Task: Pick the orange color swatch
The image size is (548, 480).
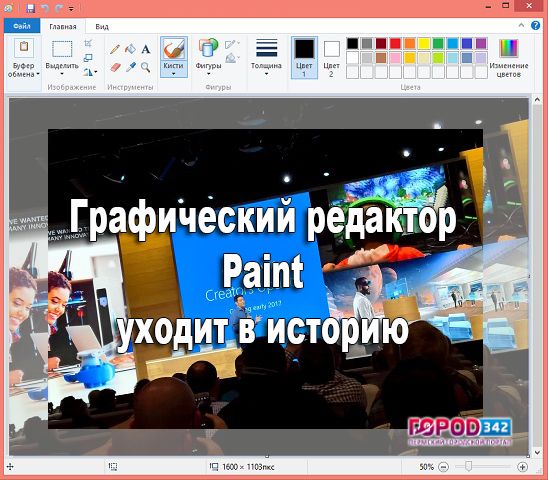Action: pos(410,44)
